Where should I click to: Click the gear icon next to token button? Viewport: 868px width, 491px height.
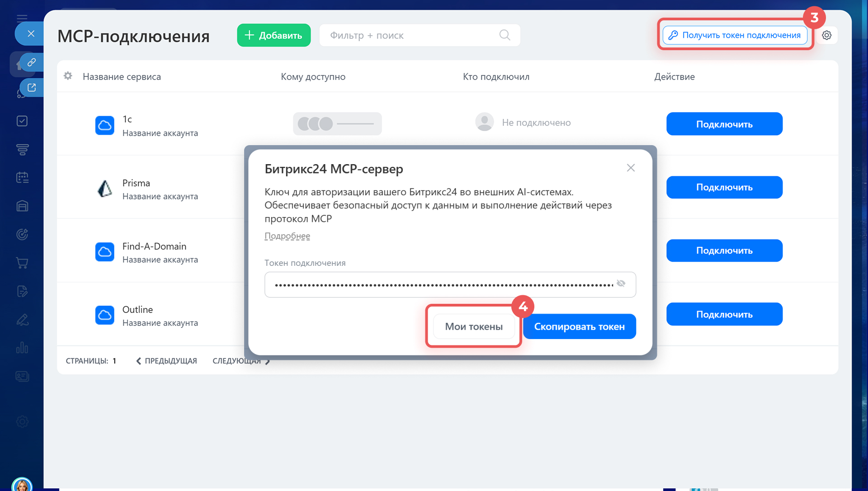826,35
